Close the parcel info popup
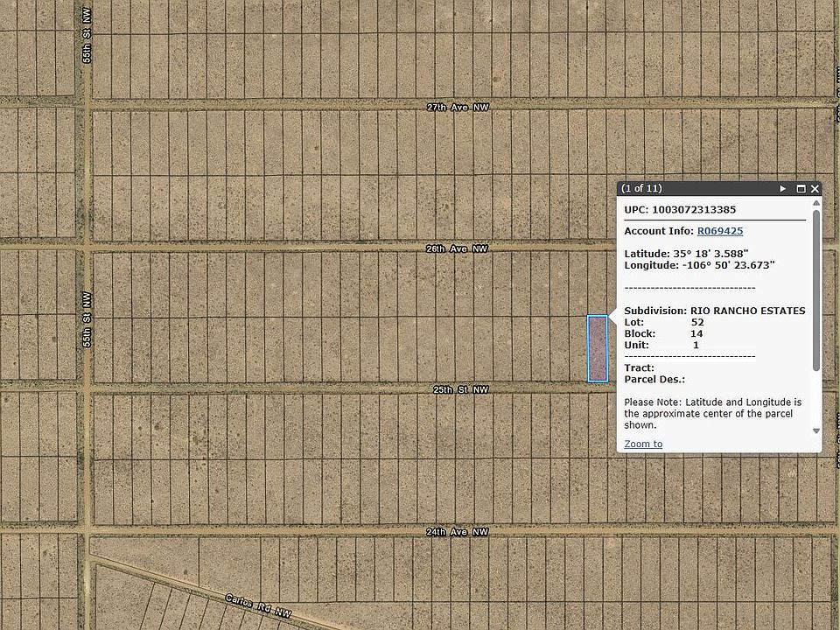840x630 pixels. 815,189
